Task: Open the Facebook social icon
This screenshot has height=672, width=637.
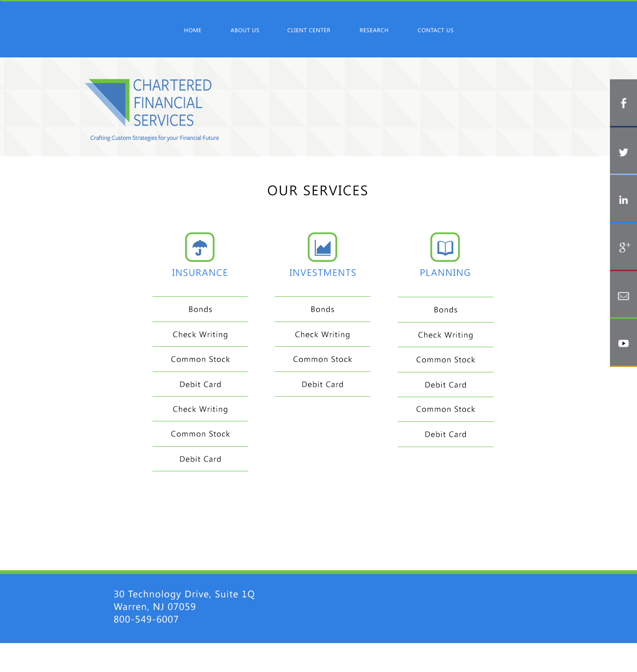Action: (x=623, y=104)
